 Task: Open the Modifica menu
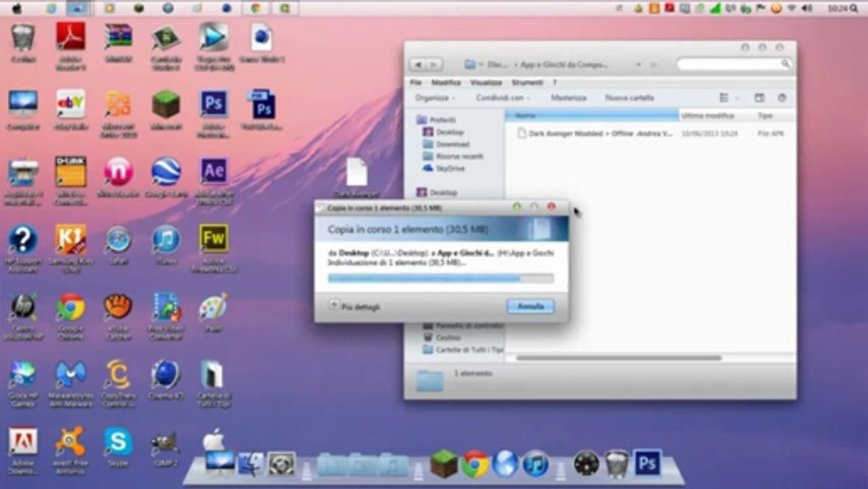tap(446, 82)
